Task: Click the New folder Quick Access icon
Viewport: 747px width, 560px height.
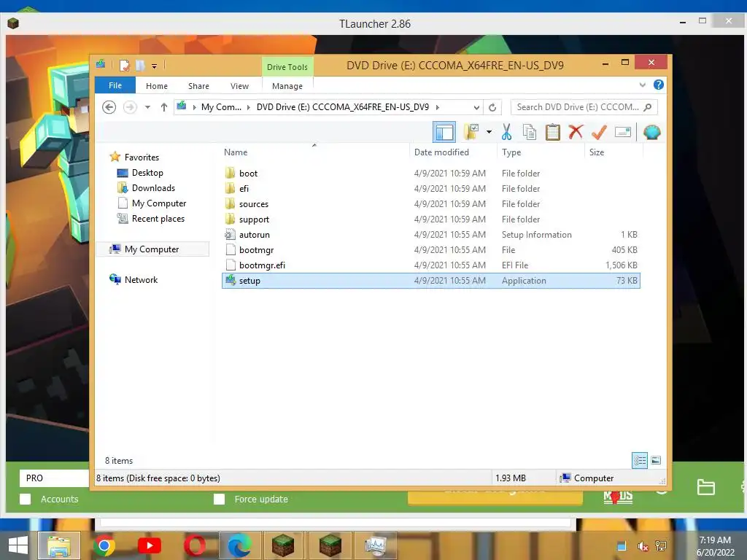Action: pos(141,65)
